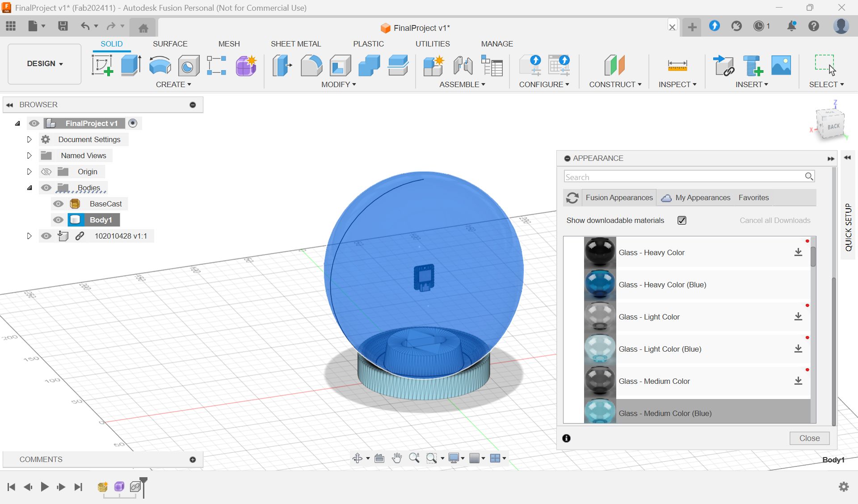Expand the 102010428 v1:1 component

(29, 236)
